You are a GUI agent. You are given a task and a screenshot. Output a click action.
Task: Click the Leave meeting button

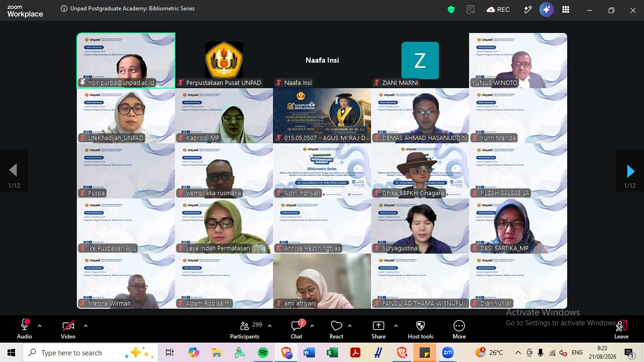[x=621, y=330]
